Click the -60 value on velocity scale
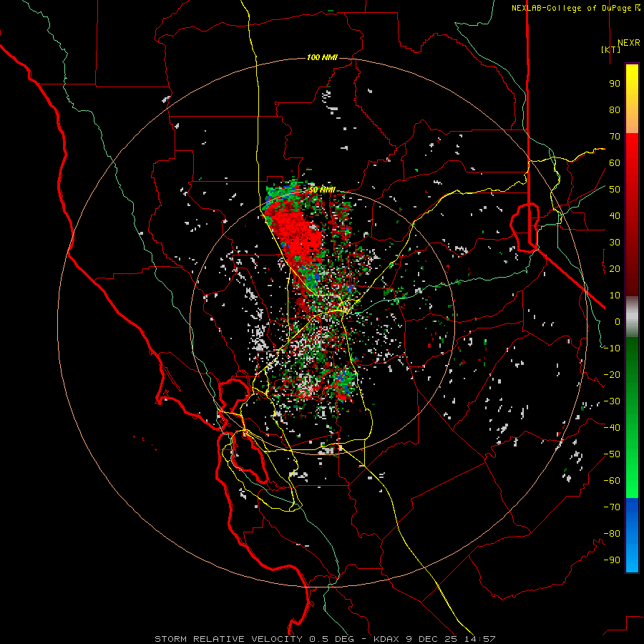Screen dimensions: 644x644 612,481
